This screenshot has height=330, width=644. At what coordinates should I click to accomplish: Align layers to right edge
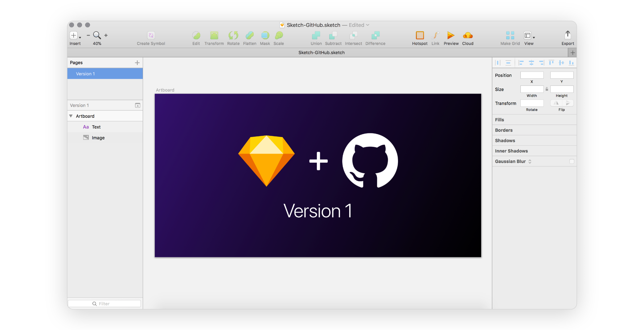click(541, 63)
